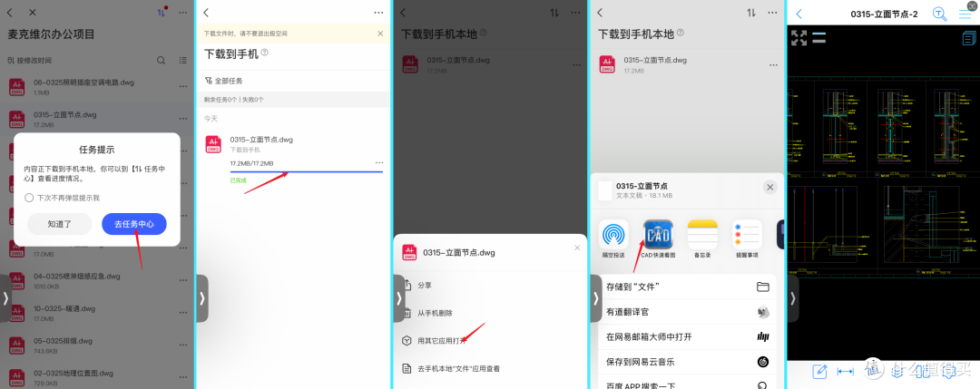980x389 pixels.
Task: Tap the two-line icon beside fullscreen
Action: tap(819, 37)
